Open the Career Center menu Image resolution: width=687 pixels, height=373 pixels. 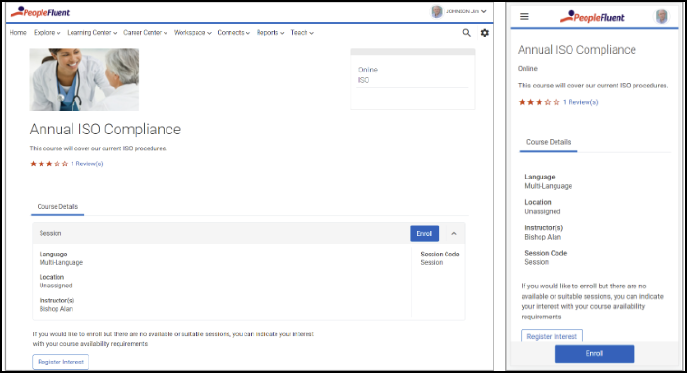tap(145, 32)
